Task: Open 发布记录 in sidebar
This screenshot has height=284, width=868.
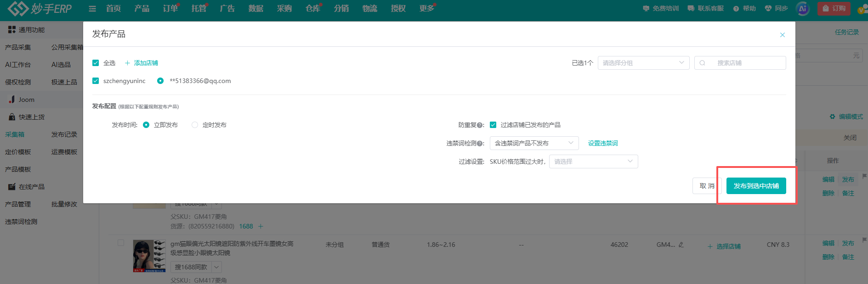Action: pos(64,134)
